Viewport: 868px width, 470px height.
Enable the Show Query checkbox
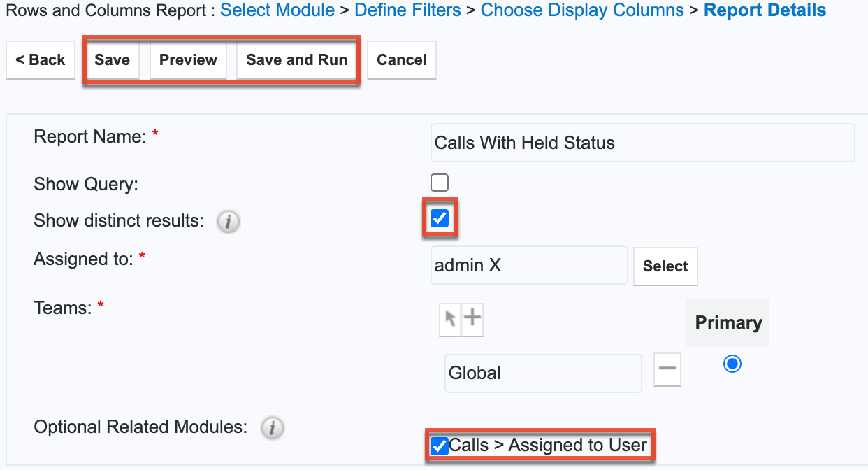440,183
